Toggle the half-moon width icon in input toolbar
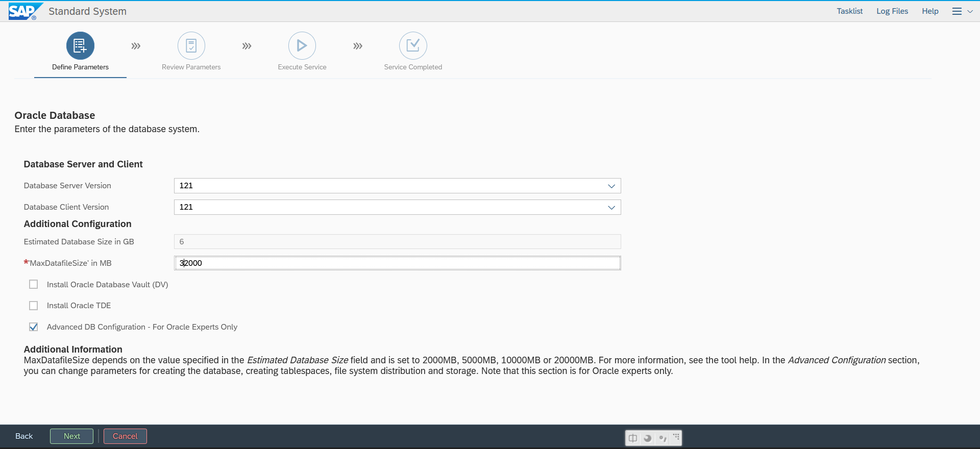Image resolution: width=980 pixels, height=449 pixels. tap(648, 438)
